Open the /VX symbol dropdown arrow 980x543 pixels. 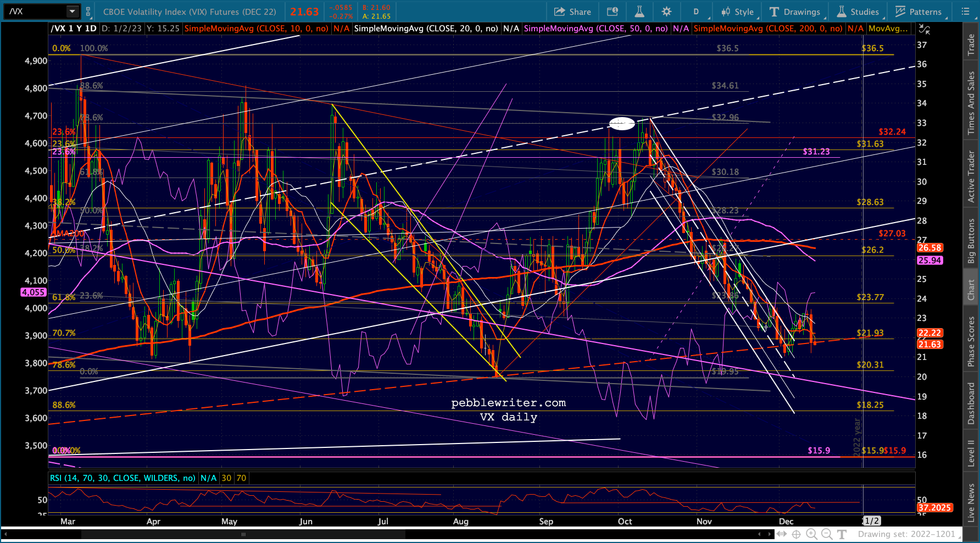point(72,12)
